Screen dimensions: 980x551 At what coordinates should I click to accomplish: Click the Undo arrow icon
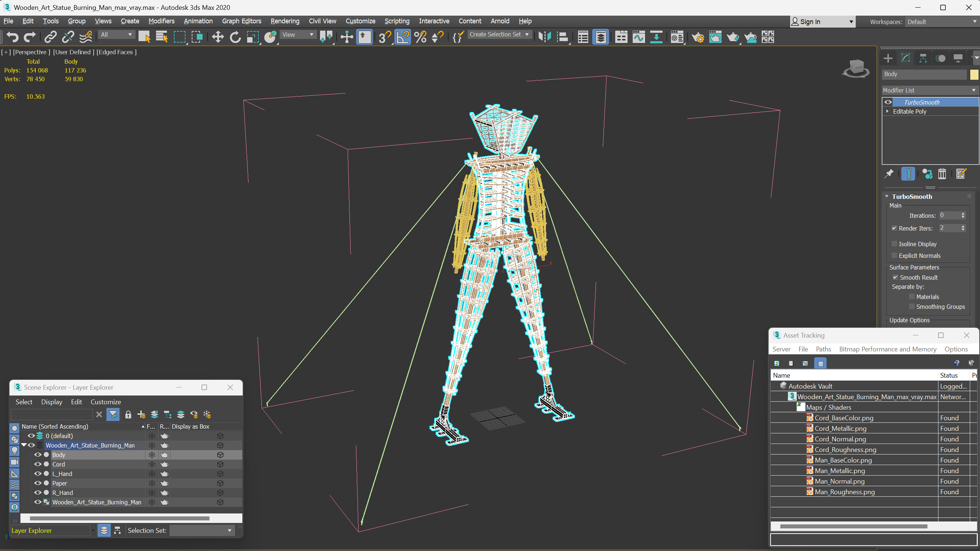[12, 37]
